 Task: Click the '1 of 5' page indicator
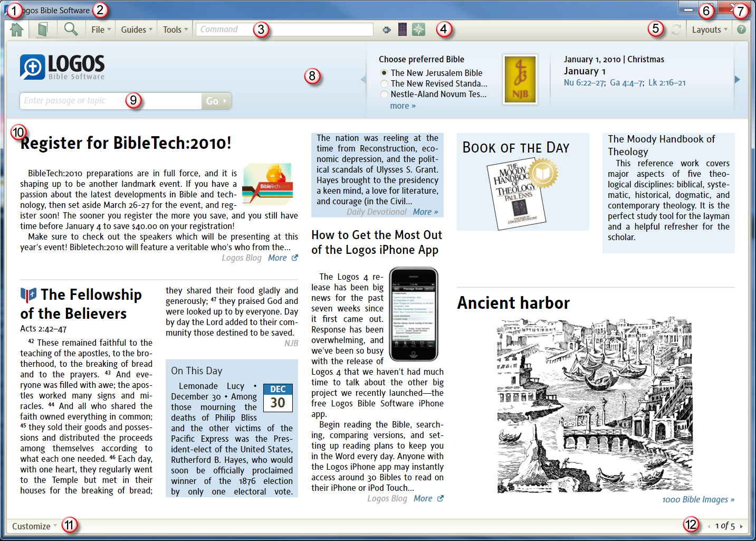[x=725, y=526]
